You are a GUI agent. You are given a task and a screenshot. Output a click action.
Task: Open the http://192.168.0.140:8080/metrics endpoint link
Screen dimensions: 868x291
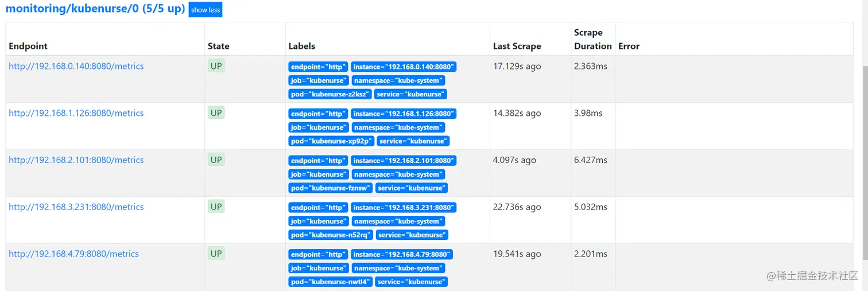click(76, 66)
